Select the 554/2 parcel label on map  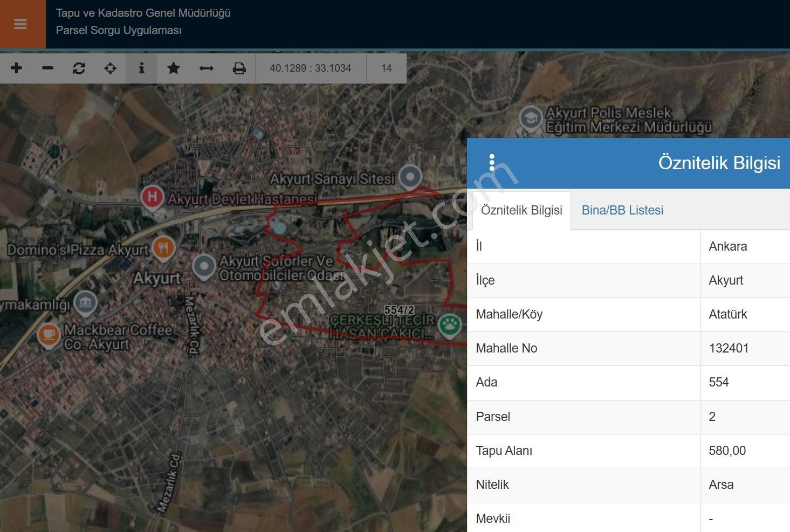click(399, 310)
